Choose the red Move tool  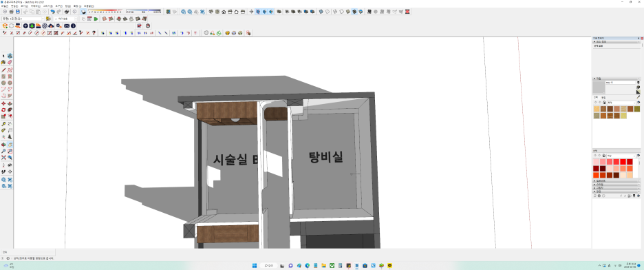pyautogui.click(x=3, y=103)
